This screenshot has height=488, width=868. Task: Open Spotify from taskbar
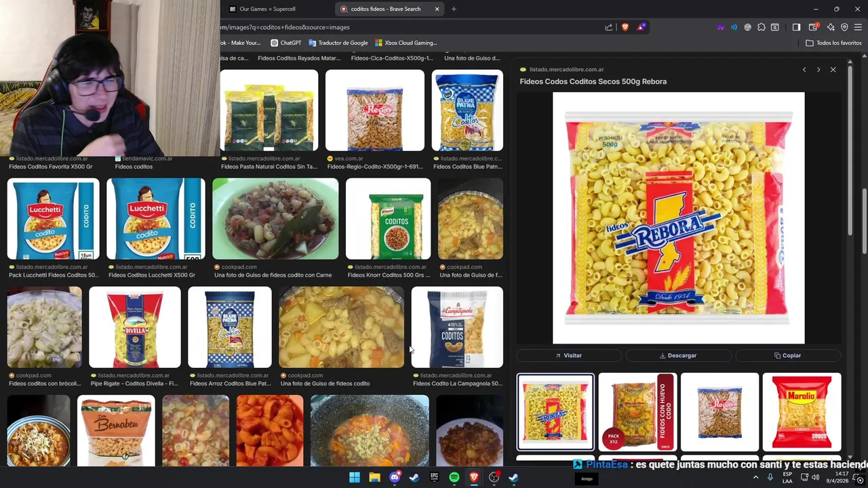(x=454, y=477)
